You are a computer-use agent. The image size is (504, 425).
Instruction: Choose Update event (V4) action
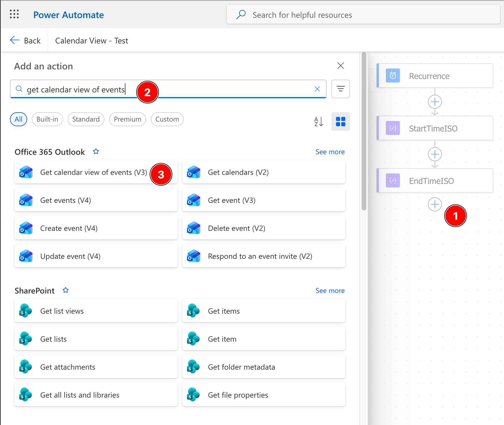[96, 256]
